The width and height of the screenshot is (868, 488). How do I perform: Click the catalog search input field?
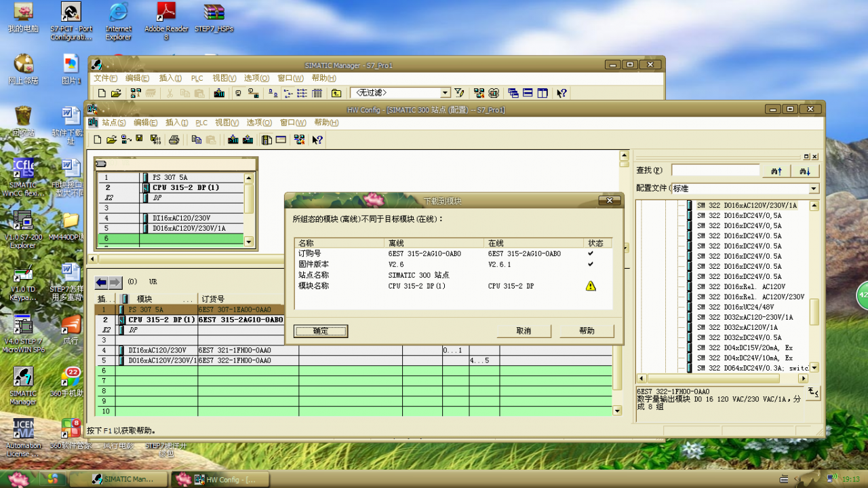click(715, 170)
